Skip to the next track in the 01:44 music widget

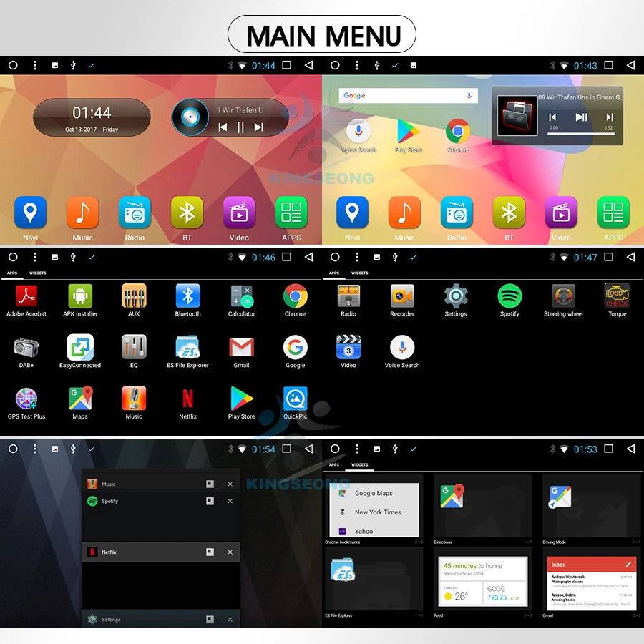(259, 127)
